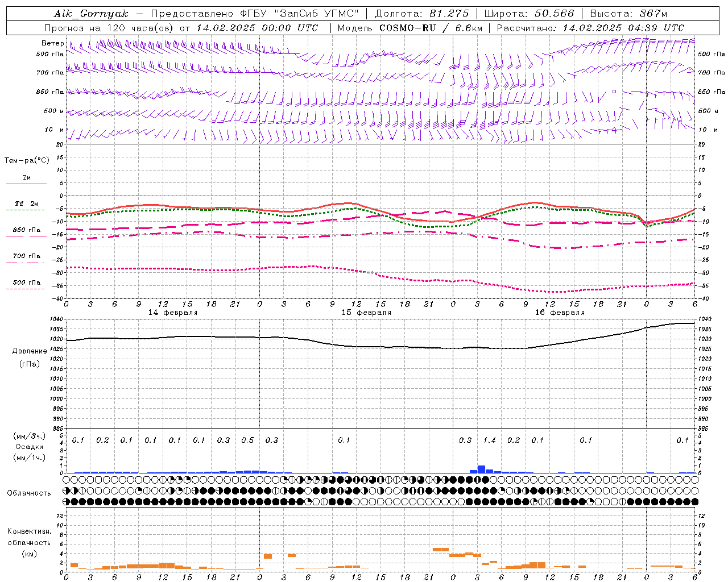Image resolution: width=728 pixels, height=582 pixels.
Task: Click the '(мм/3ч.)' precipitation unit label
Action: pyautogui.click(x=29, y=436)
